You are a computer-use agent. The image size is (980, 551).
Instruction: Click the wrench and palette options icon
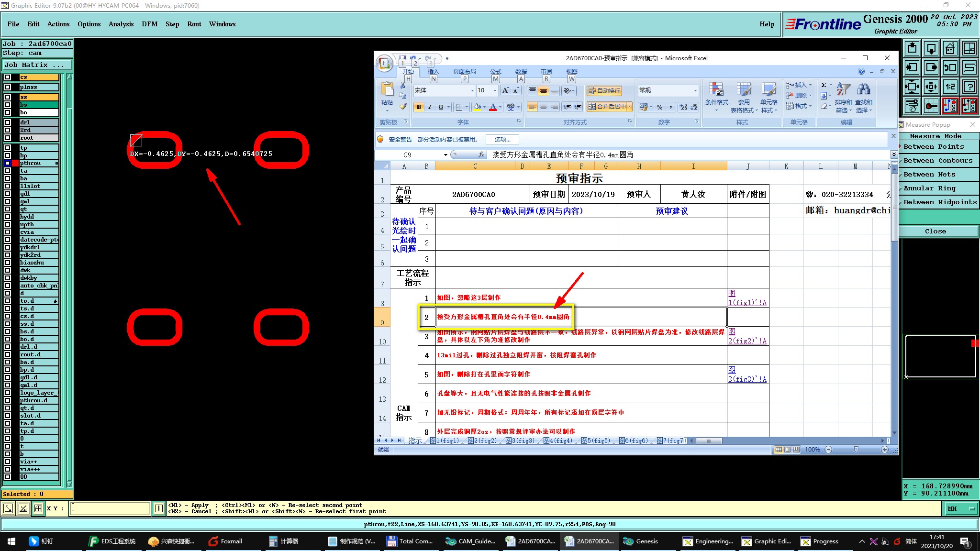point(912,106)
